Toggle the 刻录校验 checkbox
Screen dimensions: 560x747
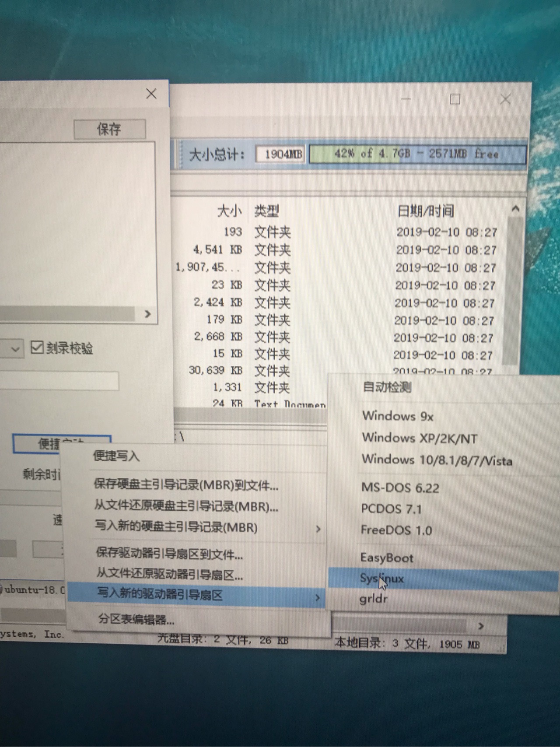click(37, 348)
